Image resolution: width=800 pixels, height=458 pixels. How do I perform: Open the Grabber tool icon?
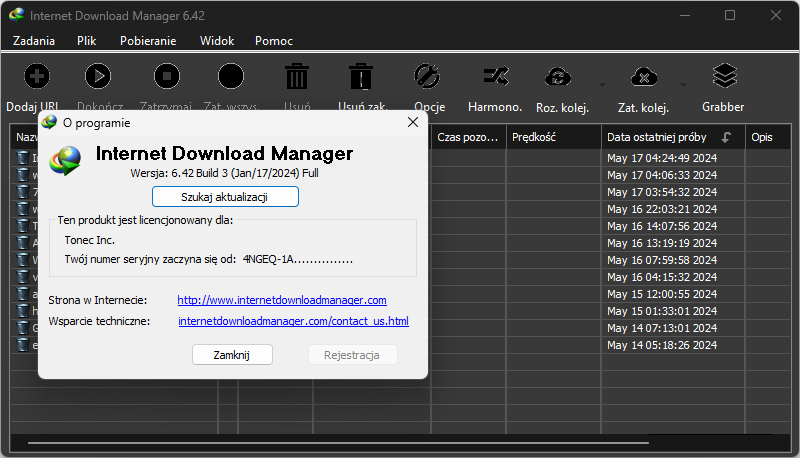[x=725, y=76]
